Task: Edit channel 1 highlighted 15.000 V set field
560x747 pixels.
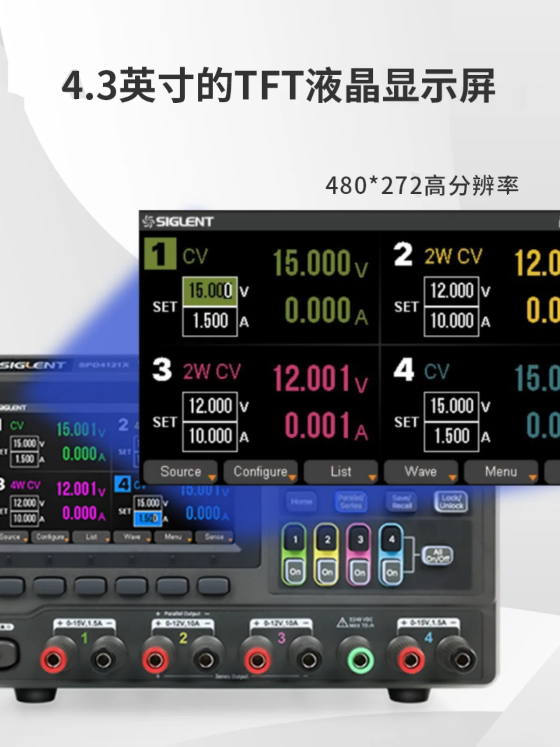Action: [x=210, y=291]
